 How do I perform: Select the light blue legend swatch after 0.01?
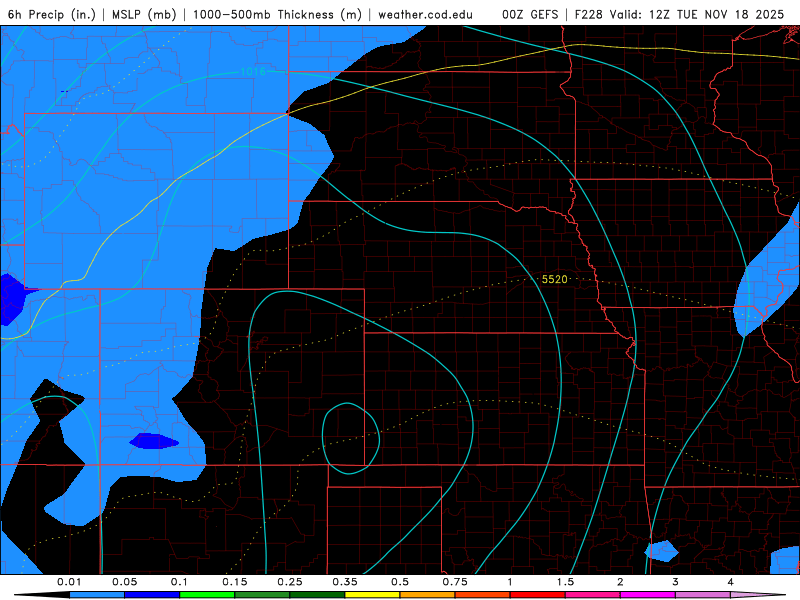point(97,595)
